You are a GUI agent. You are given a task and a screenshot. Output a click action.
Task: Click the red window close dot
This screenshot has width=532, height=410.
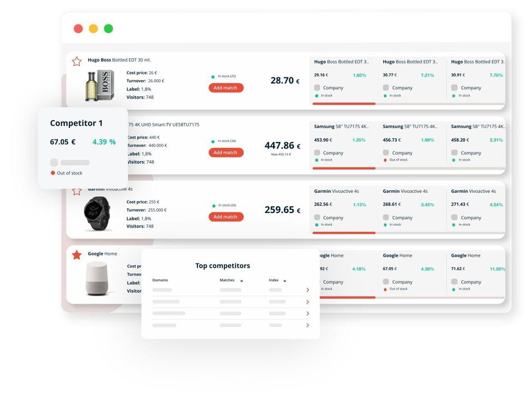(x=78, y=29)
